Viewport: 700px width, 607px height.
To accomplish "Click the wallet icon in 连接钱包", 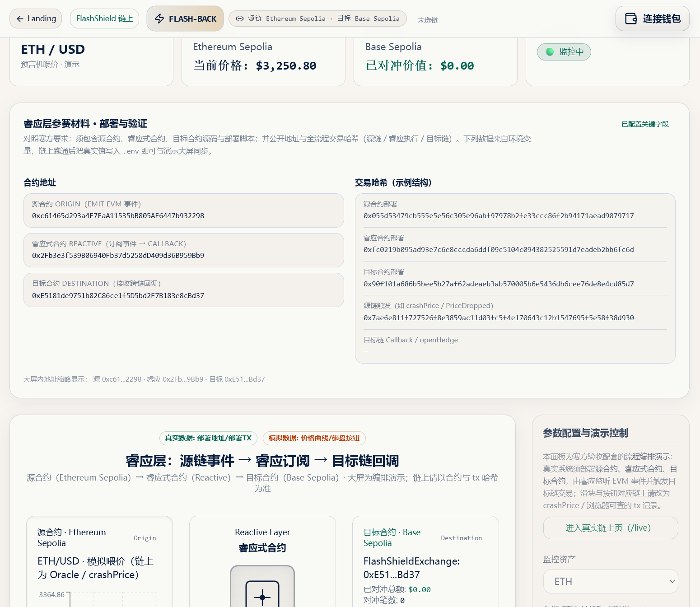I will pyautogui.click(x=631, y=19).
